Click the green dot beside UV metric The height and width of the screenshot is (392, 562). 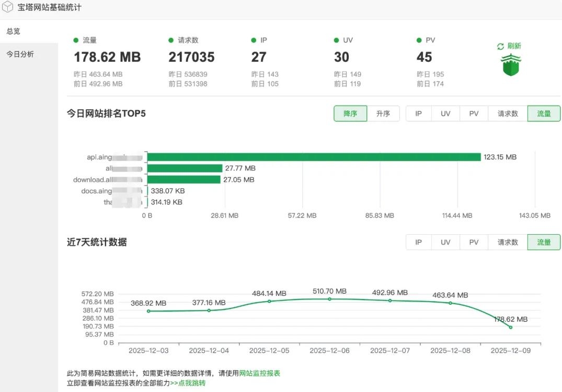click(335, 40)
